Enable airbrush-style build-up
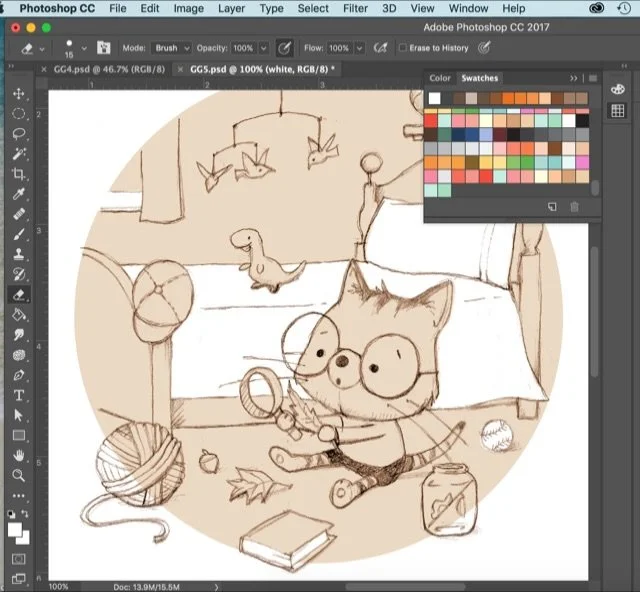This screenshot has height=592, width=640. (380, 48)
